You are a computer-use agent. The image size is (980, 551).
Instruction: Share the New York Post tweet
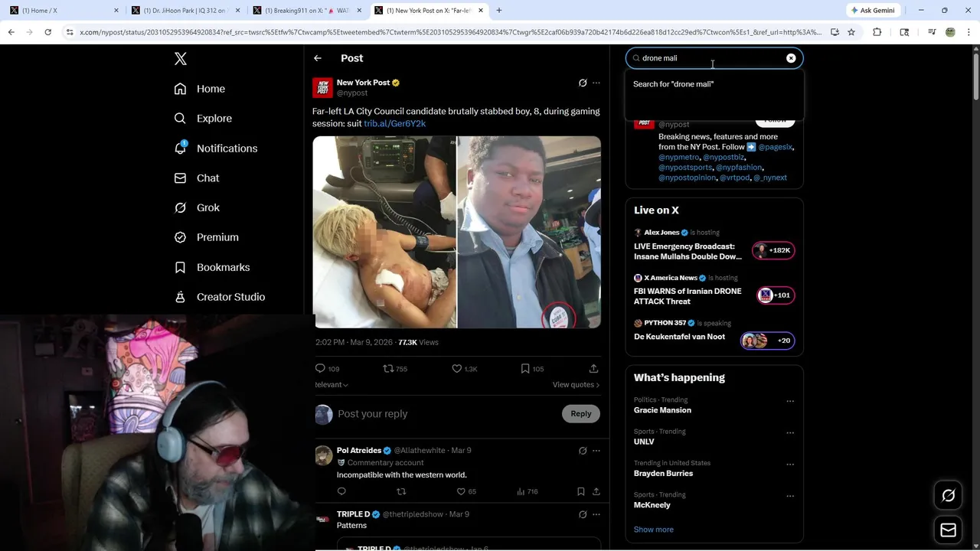[593, 369]
